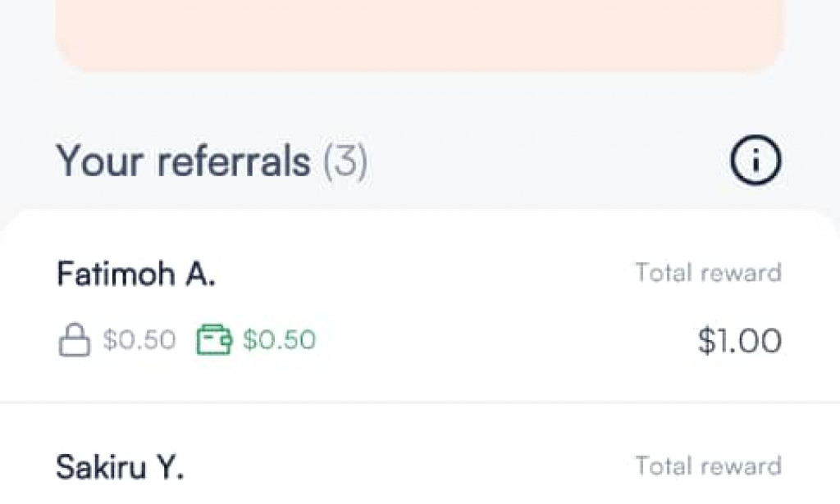Click the green $0.50 wallet amount
This screenshot has height=504, width=840.
[x=279, y=340]
